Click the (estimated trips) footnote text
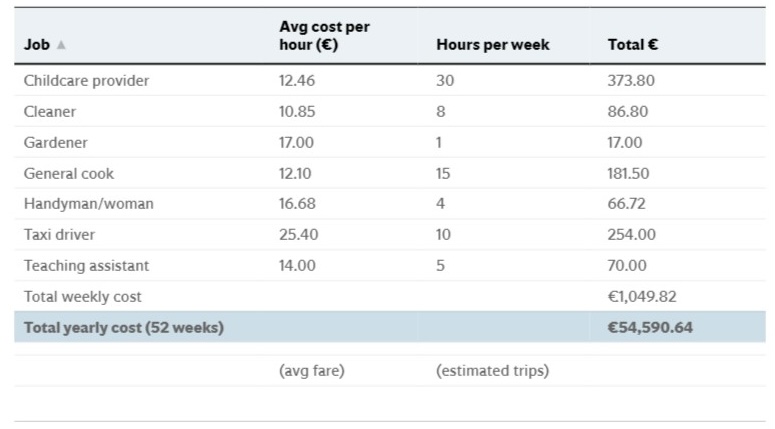This screenshot has width=775, height=429. pos(492,371)
